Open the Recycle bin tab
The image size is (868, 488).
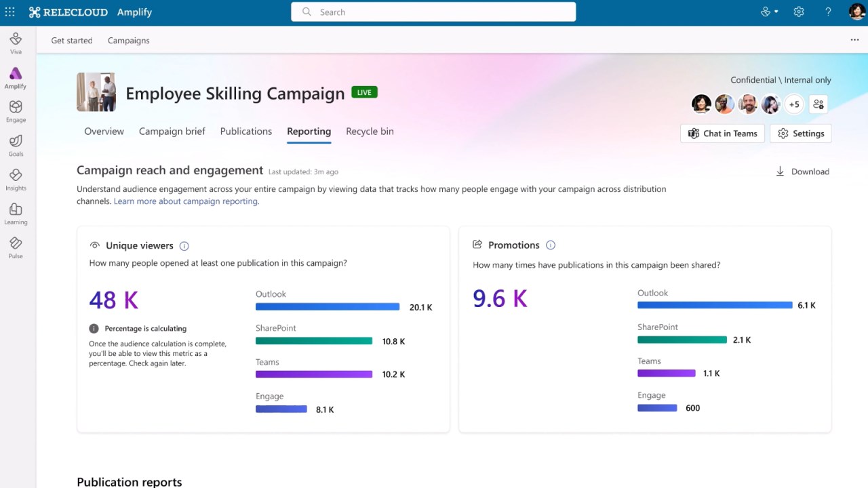[370, 131]
